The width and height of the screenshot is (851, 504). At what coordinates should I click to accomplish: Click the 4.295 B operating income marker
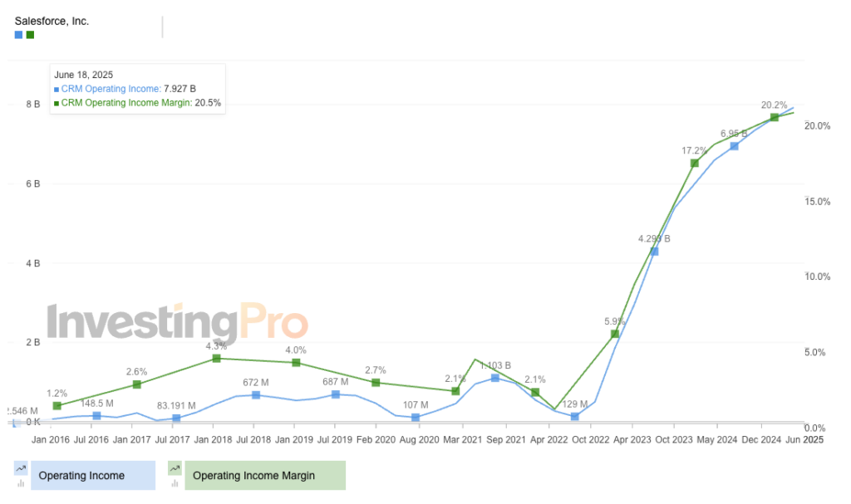pyautogui.click(x=655, y=251)
